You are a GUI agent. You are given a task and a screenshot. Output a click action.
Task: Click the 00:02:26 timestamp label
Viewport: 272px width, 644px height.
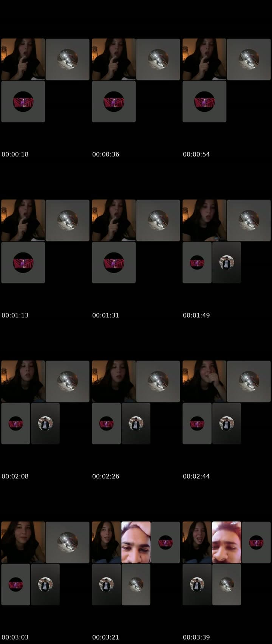106,476
